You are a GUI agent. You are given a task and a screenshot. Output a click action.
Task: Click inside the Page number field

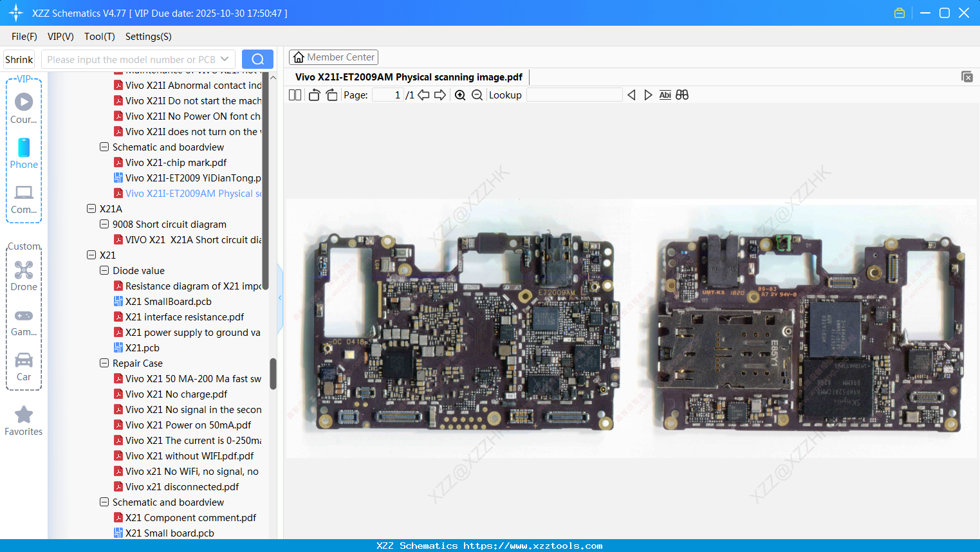(386, 95)
